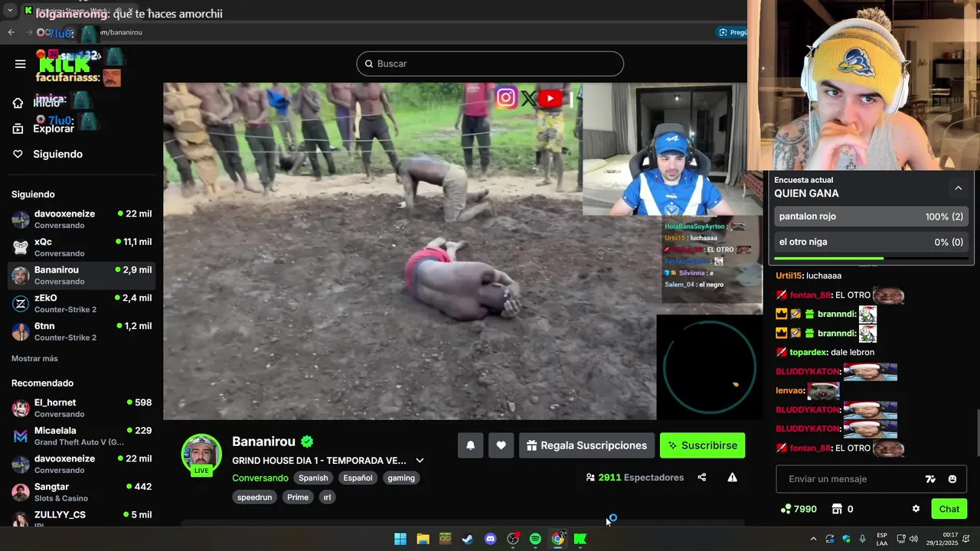This screenshot has width=980, height=551.
Task: Expand the following list with Mostrar más
Action: tap(34, 358)
